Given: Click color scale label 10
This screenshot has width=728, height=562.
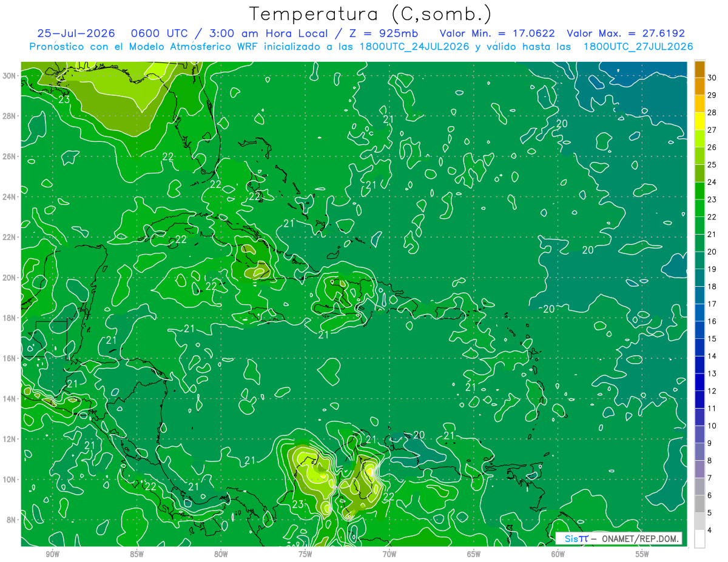Looking at the screenshot, I should (712, 426).
